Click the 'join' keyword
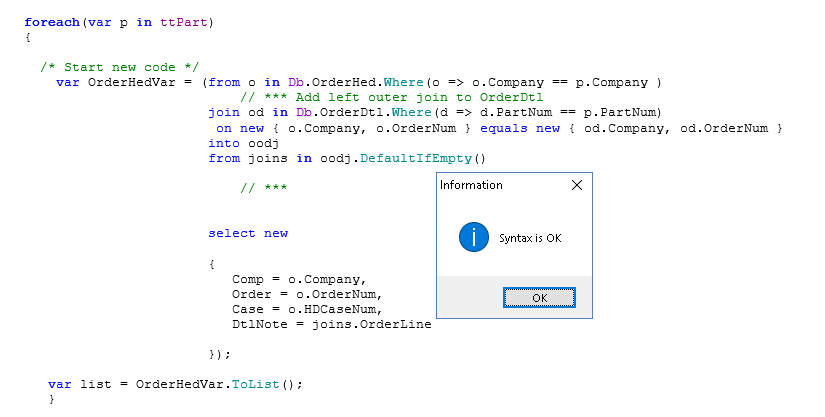825x417 pixels. pyautogui.click(x=224, y=113)
